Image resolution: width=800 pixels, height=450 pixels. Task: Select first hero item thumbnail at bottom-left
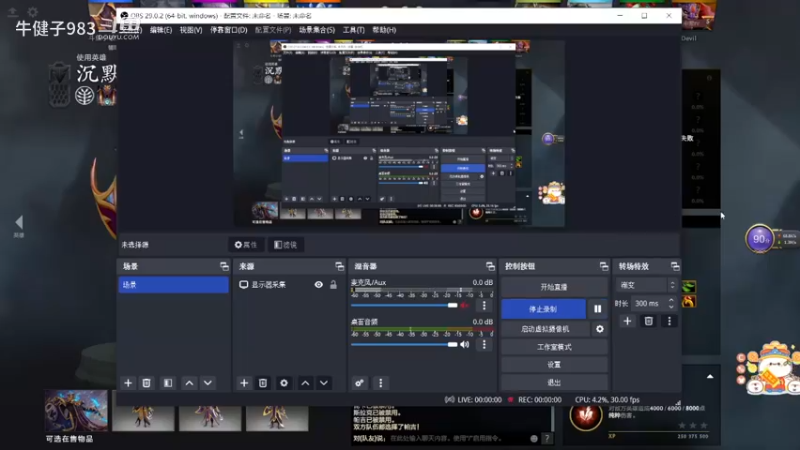[76, 411]
